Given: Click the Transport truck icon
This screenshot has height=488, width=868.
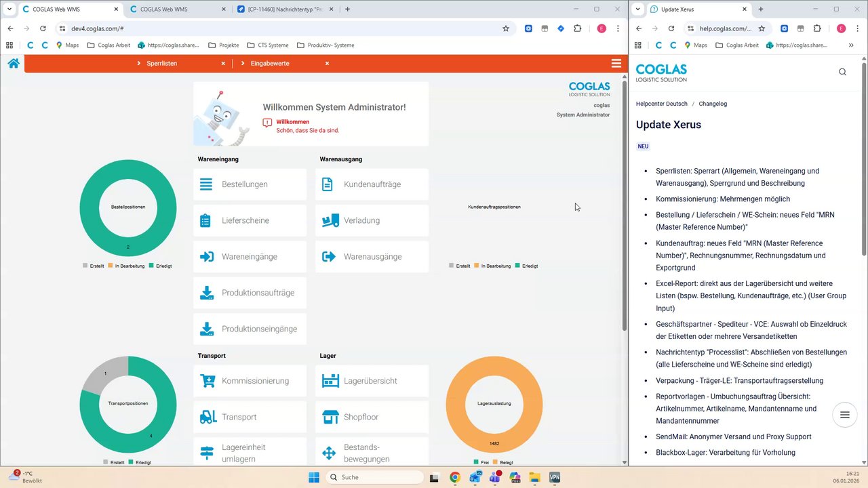Looking at the screenshot, I should point(208,417).
